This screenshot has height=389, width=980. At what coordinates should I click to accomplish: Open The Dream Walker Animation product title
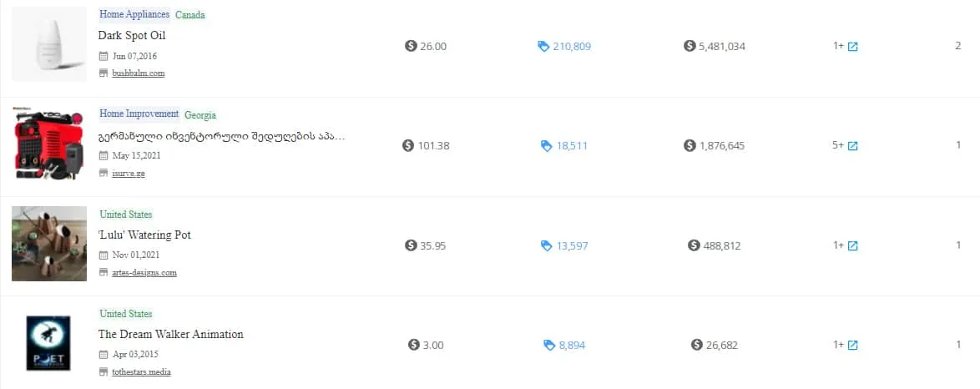point(170,334)
